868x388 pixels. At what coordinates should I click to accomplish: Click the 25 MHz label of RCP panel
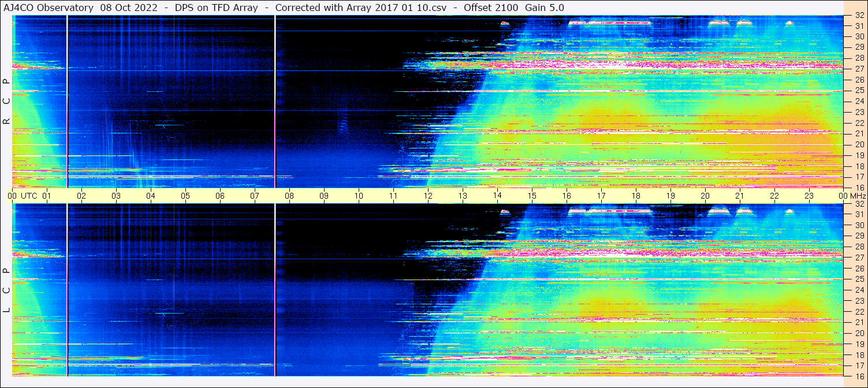(859, 90)
